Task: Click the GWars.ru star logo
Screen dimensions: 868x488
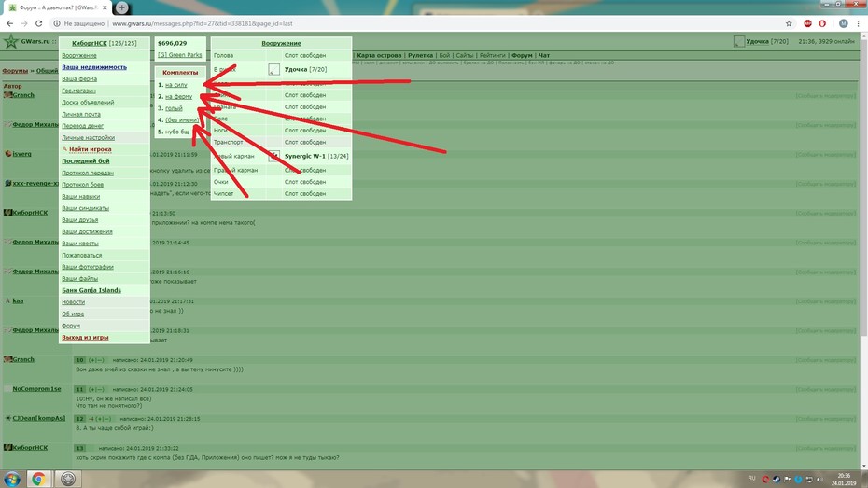Action: point(10,41)
